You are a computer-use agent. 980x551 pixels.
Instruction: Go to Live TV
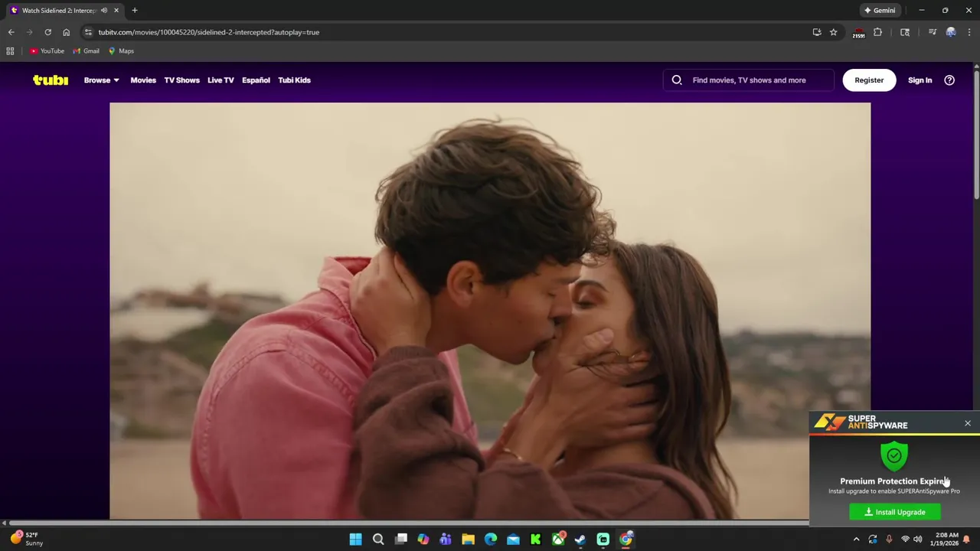point(220,80)
